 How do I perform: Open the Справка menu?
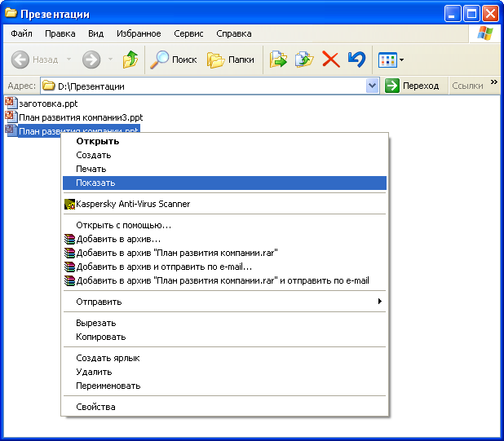(234, 33)
